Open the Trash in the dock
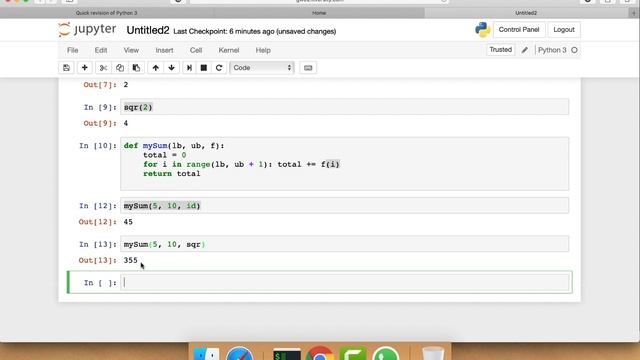 [433, 353]
